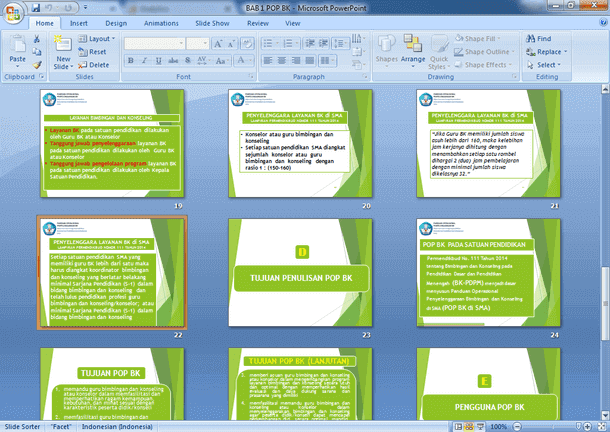Open the Slide Show tab

click(x=212, y=23)
